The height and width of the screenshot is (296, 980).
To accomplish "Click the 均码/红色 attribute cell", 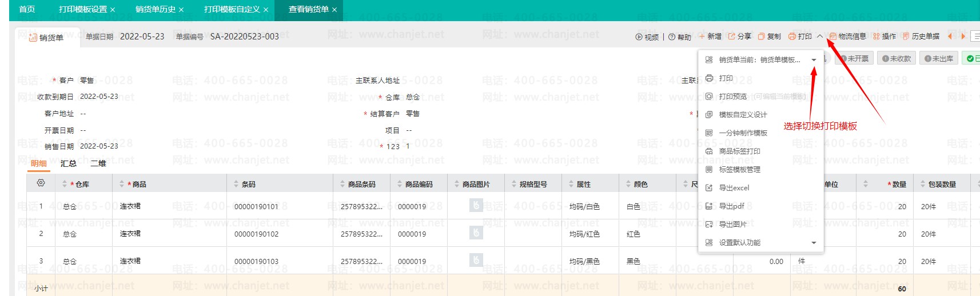I will pos(584,234).
